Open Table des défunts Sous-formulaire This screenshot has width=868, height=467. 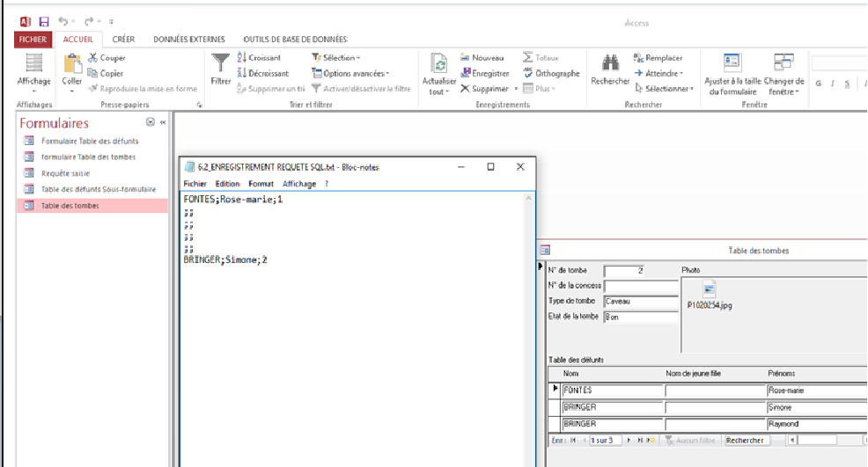[99, 189]
